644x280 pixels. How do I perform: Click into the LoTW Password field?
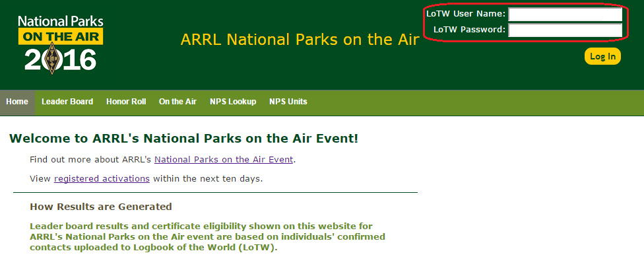coord(565,30)
